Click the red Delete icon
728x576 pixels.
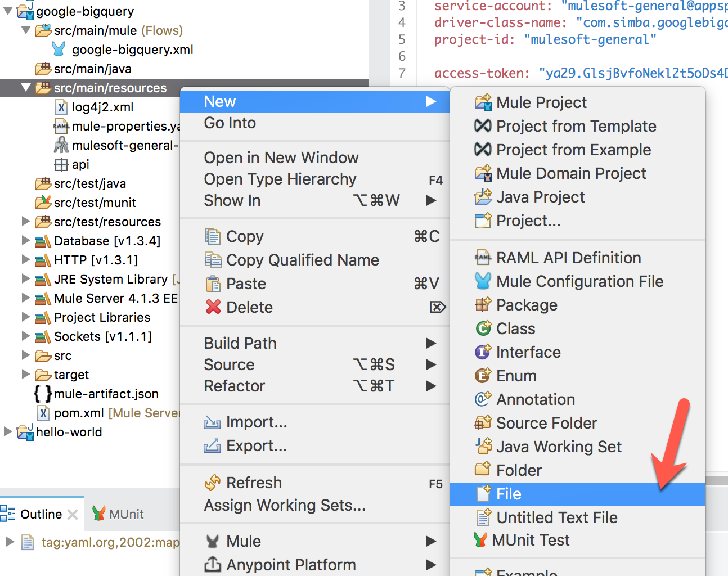tap(213, 307)
